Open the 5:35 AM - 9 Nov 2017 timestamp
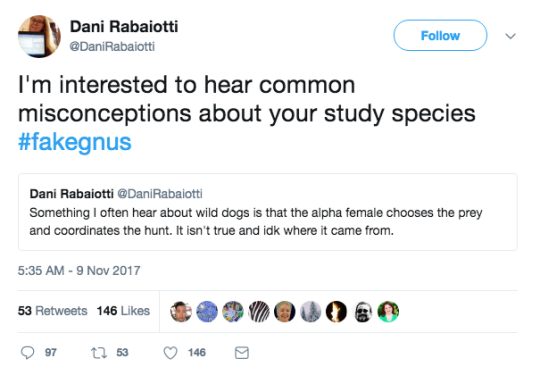Viewport: 540px width, 375px height. (79, 271)
